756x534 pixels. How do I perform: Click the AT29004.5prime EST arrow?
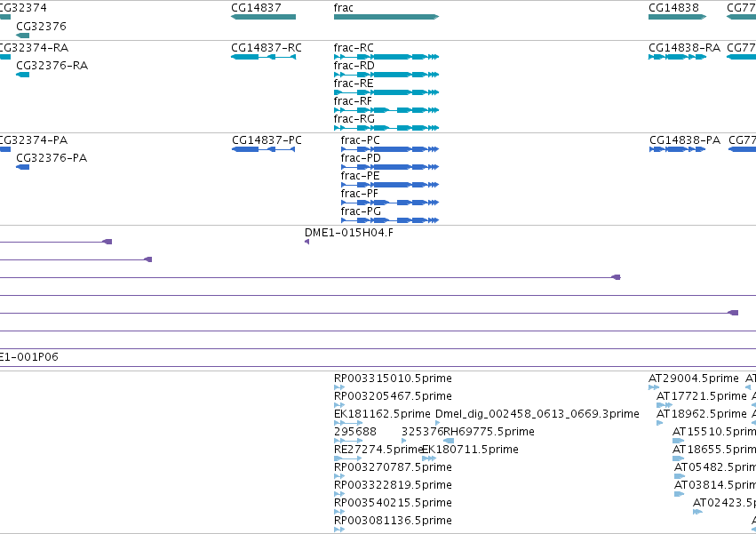pyautogui.click(x=654, y=387)
